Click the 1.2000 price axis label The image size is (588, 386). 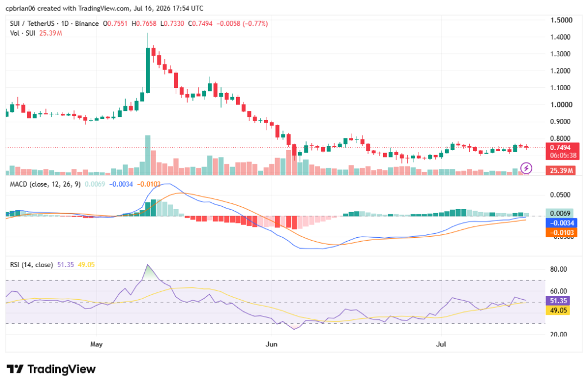tap(560, 71)
